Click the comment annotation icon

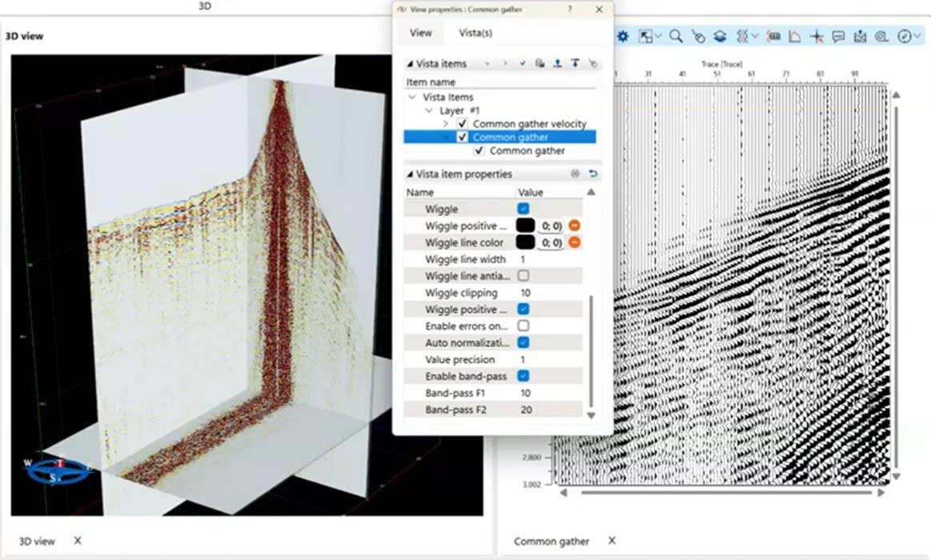click(838, 37)
